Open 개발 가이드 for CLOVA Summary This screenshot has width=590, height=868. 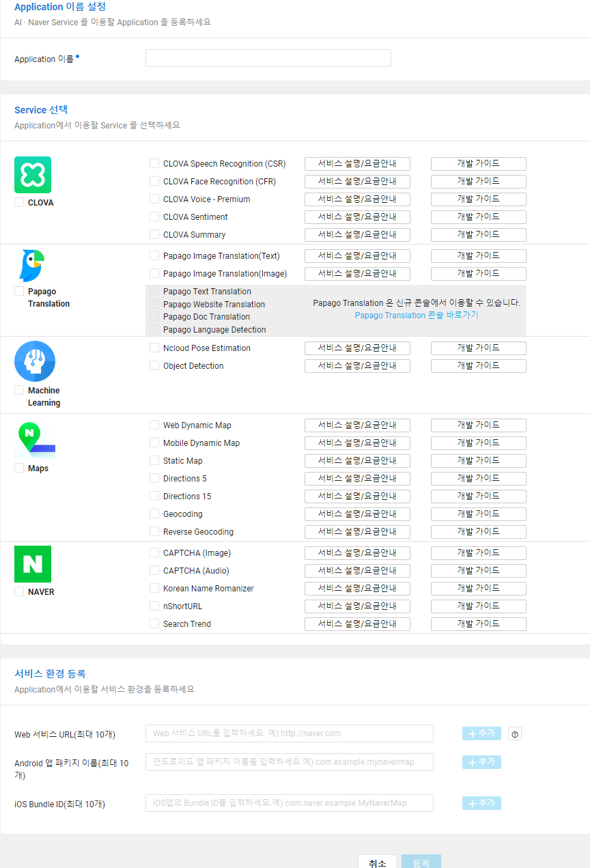coord(479,235)
